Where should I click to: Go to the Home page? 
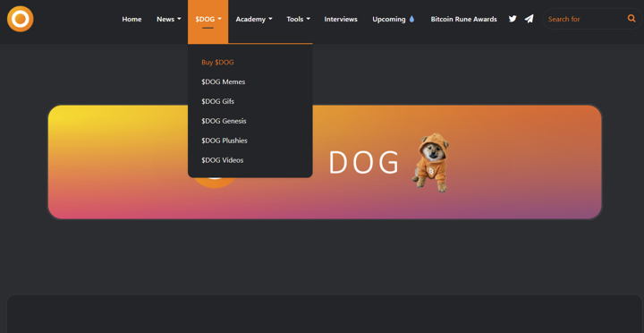click(131, 20)
